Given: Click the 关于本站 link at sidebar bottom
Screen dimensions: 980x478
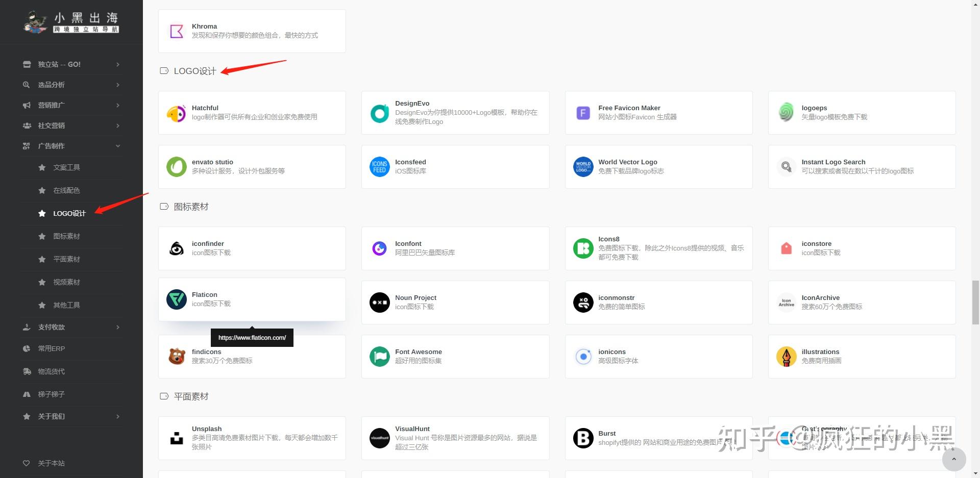Looking at the screenshot, I should tap(51, 463).
